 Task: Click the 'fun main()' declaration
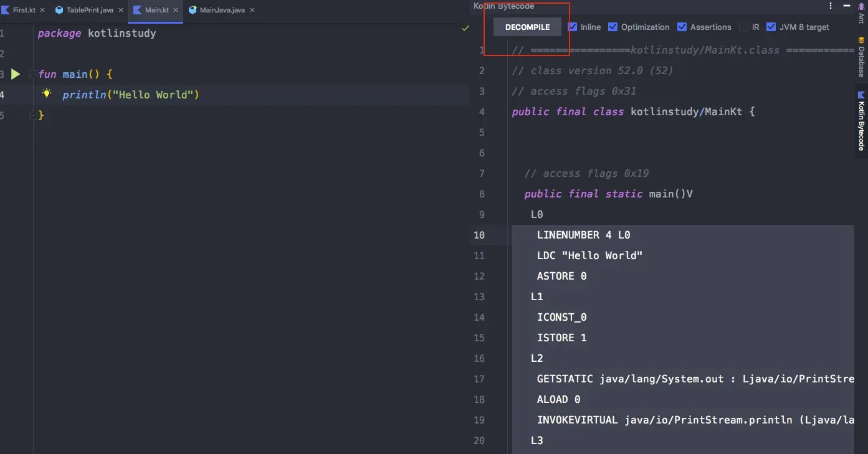75,74
